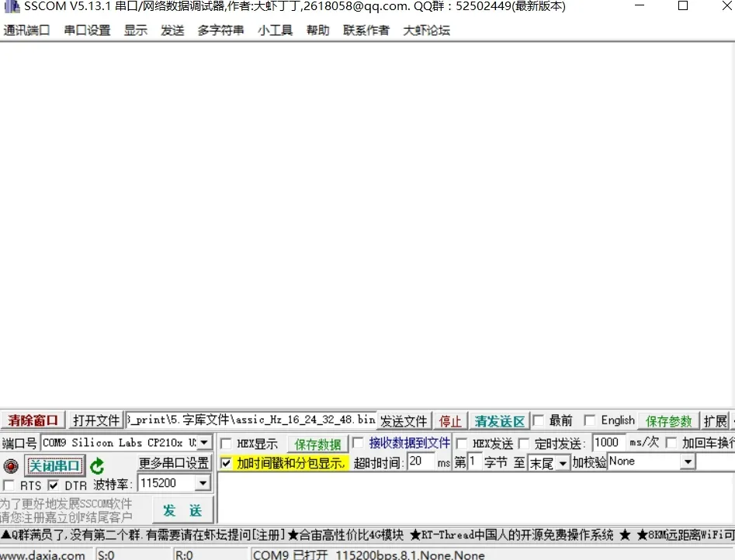Viewport: 735px width, 560px height.
Task: Click the 关闭串口 button
Action: point(54,466)
